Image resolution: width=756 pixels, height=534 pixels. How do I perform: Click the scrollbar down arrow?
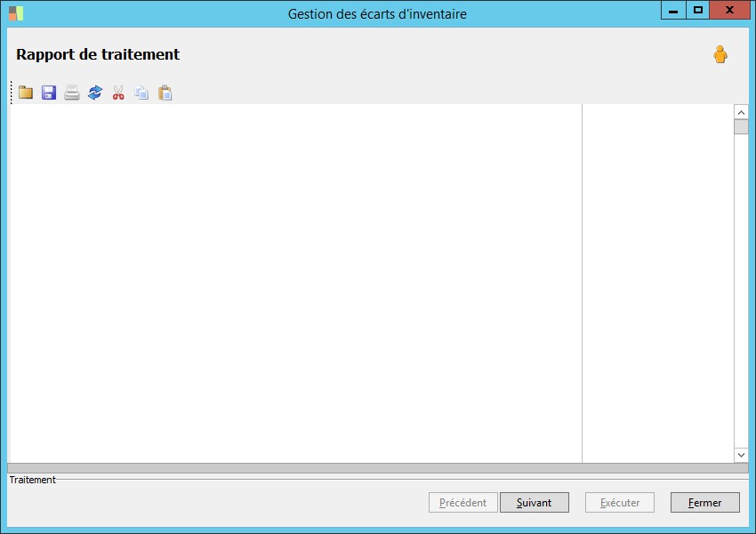pyautogui.click(x=741, y=455)
